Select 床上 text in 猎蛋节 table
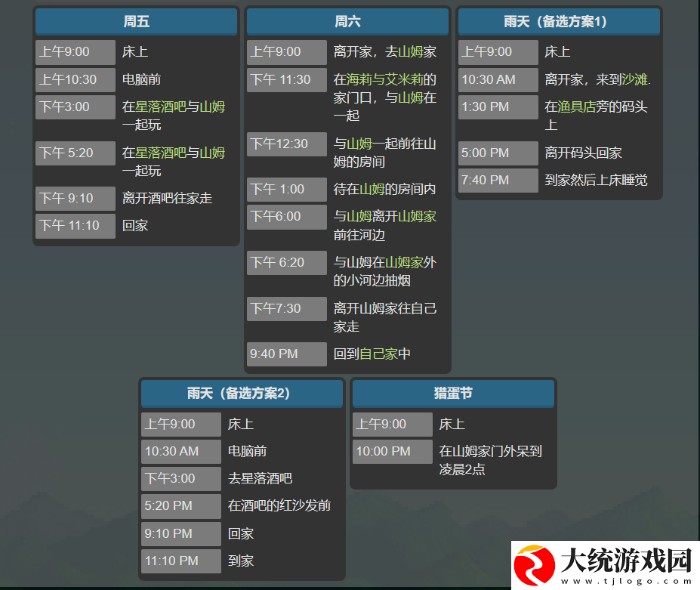This screenshot has width=700, height=590. (x=452, y=425)
